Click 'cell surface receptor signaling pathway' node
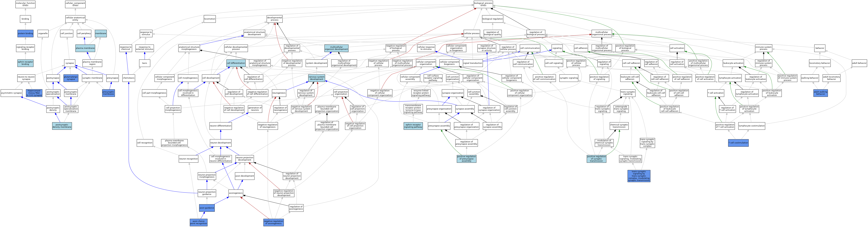Image resolution: width=868 pixels, height=227 pixels. tap(433, 78)
